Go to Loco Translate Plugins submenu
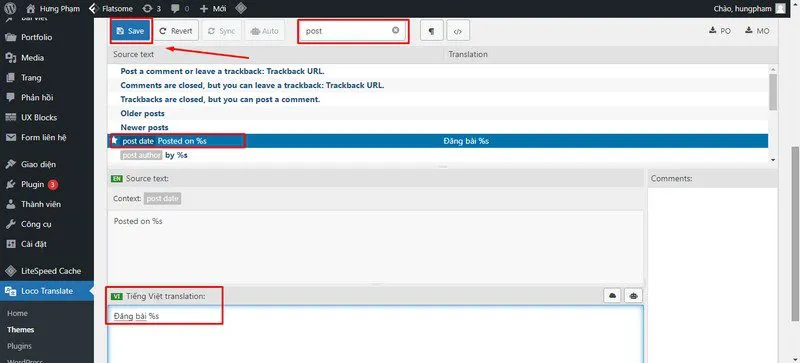The height and width of the screenshot is (363, 800). 19,346
